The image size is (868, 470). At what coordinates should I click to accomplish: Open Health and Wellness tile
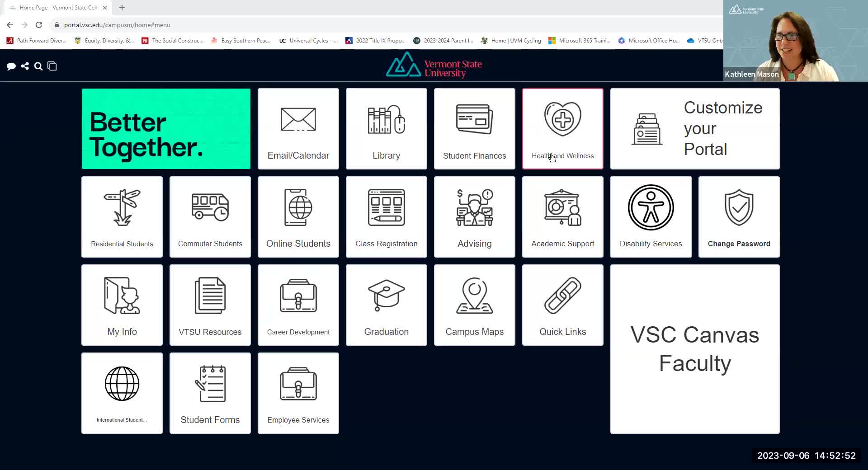click(562, 129)
